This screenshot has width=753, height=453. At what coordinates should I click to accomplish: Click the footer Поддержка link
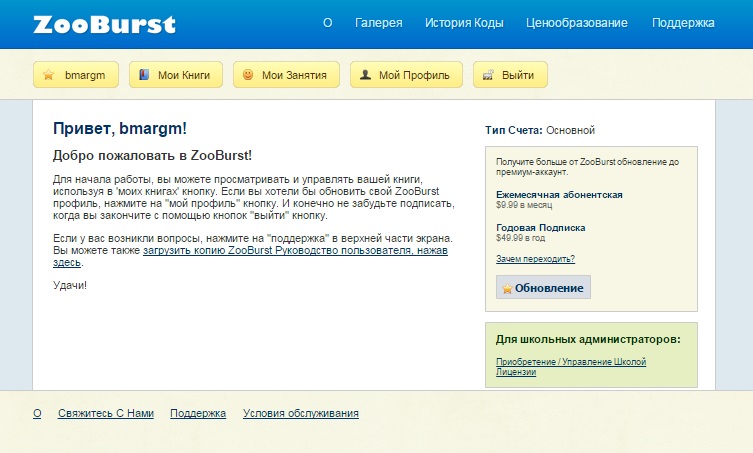coord(198,413)
